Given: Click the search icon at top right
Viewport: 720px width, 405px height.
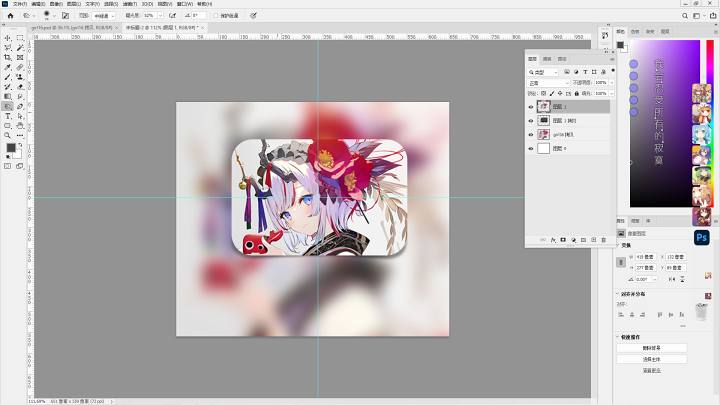Looking at the screenshot, I should (685, 16).
